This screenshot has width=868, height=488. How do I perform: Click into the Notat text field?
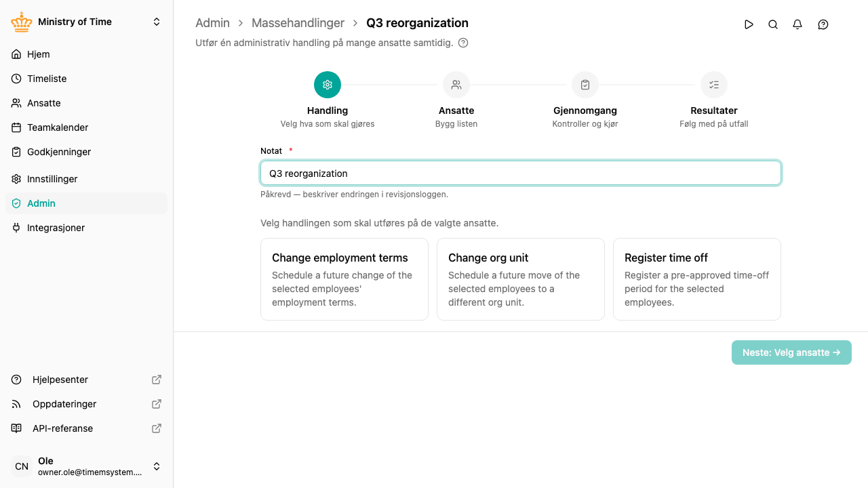coord(521,174)
